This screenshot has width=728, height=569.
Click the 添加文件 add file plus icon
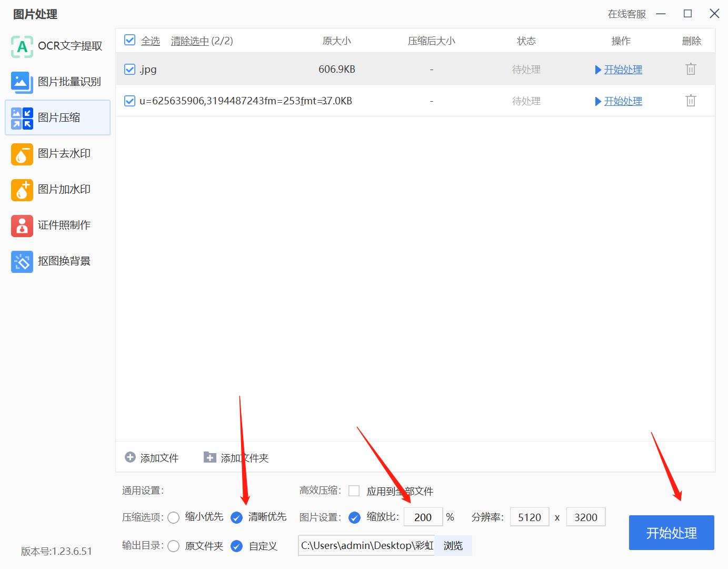coord(129,457)
